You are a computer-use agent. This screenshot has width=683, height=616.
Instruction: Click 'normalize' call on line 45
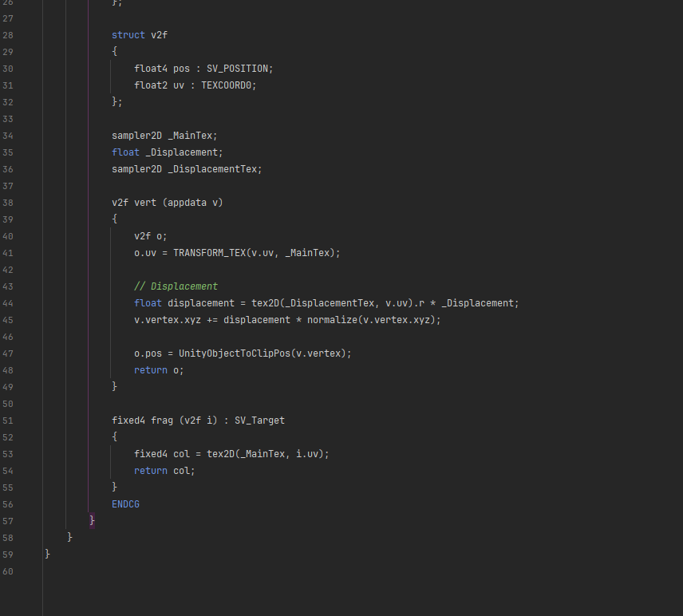tap(332, 320)
